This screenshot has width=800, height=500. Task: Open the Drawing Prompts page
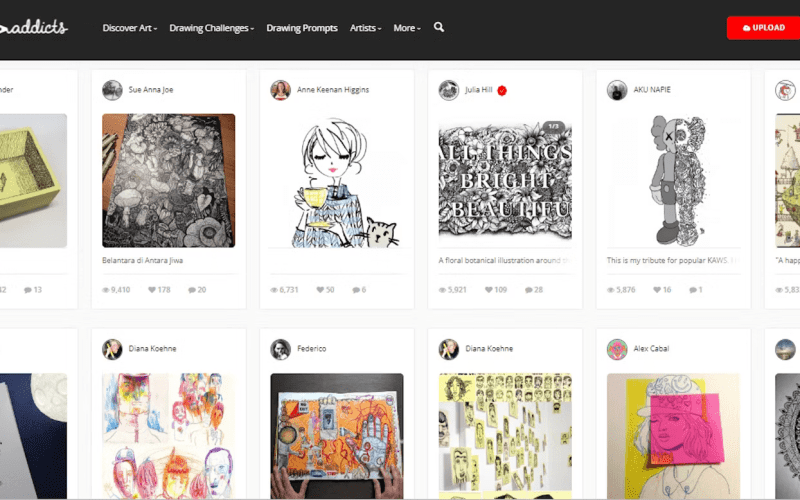pos(302,28)
